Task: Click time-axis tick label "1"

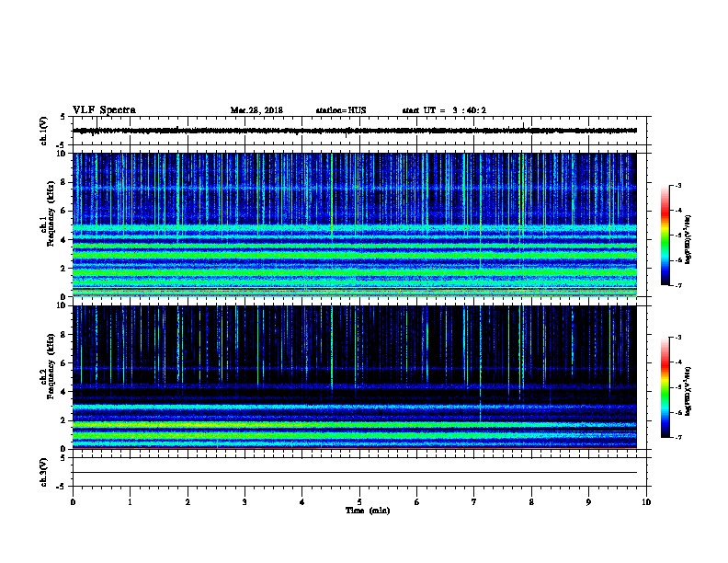Action: click(130, 502)
